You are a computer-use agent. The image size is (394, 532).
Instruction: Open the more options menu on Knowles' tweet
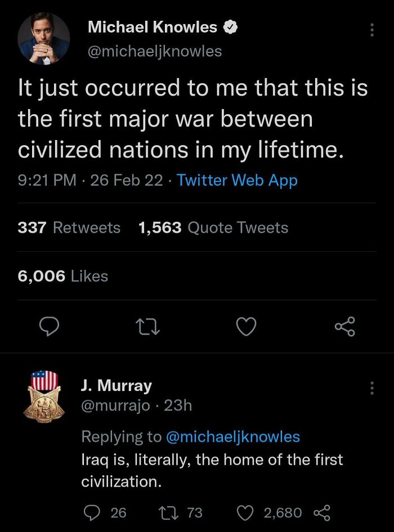click(x=371, y=30)
